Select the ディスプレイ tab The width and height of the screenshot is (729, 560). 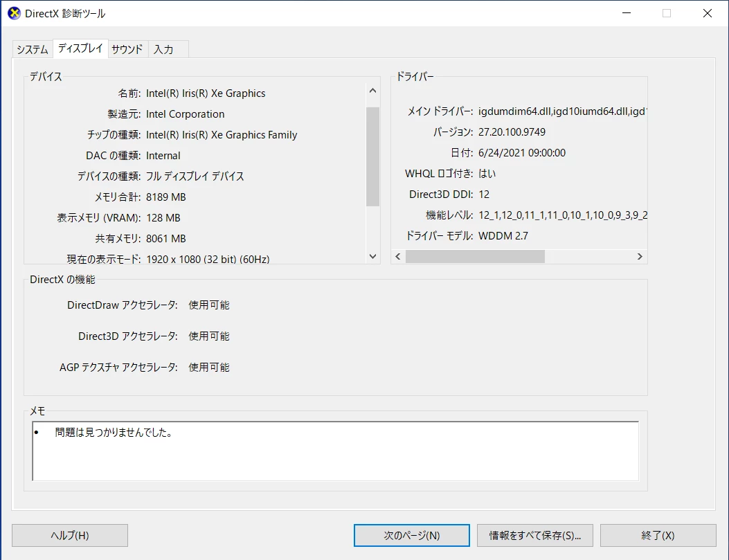click(80, 48)
